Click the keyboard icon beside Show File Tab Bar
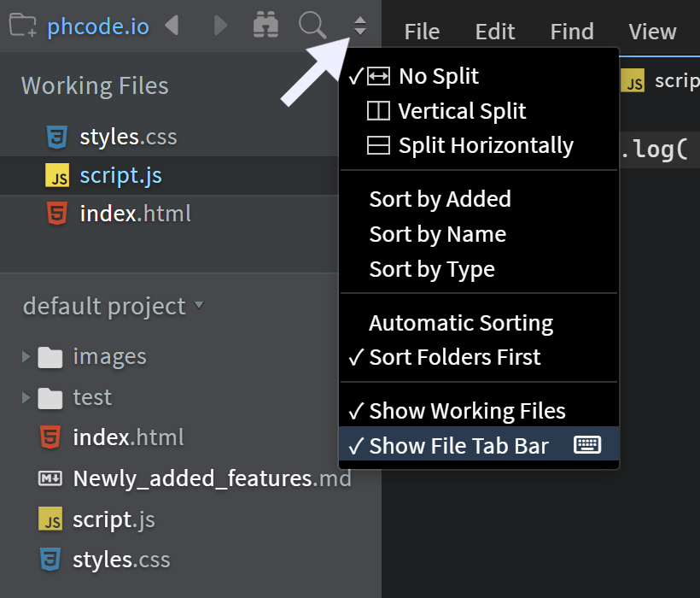 [x=587, y=445]
